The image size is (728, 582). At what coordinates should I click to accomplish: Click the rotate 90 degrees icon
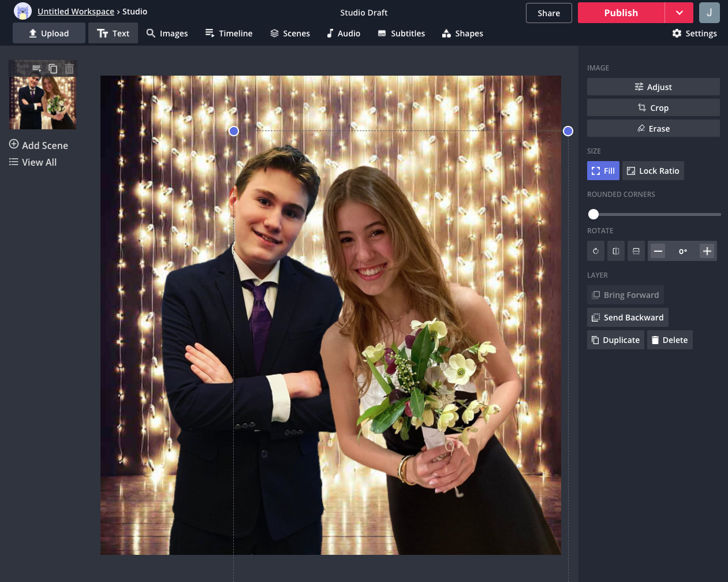click(x=596, y=251)
